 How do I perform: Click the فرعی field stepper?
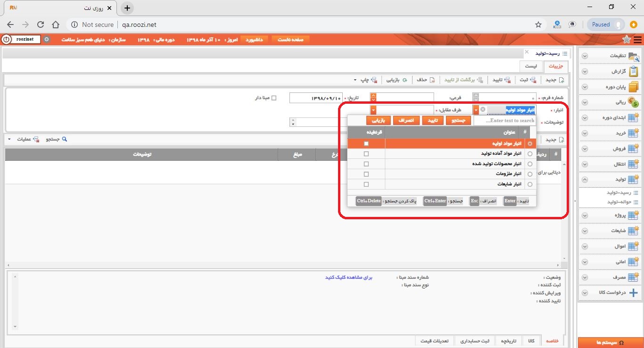373,98
